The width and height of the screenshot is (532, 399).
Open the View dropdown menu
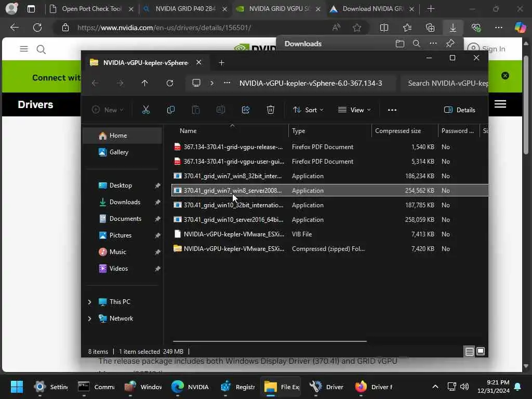[x=354, y=110]
